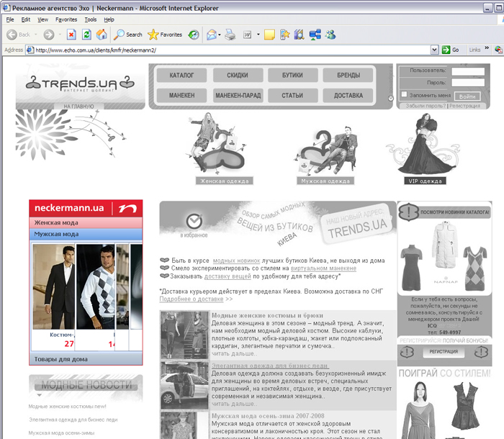Go to the browser Home page icon

[101, 35]
